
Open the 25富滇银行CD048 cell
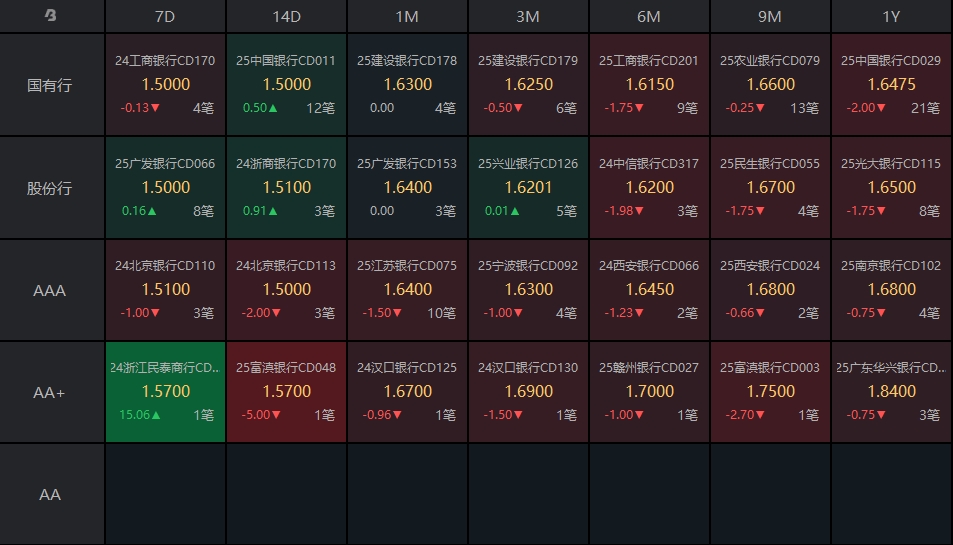coord(286,392)
